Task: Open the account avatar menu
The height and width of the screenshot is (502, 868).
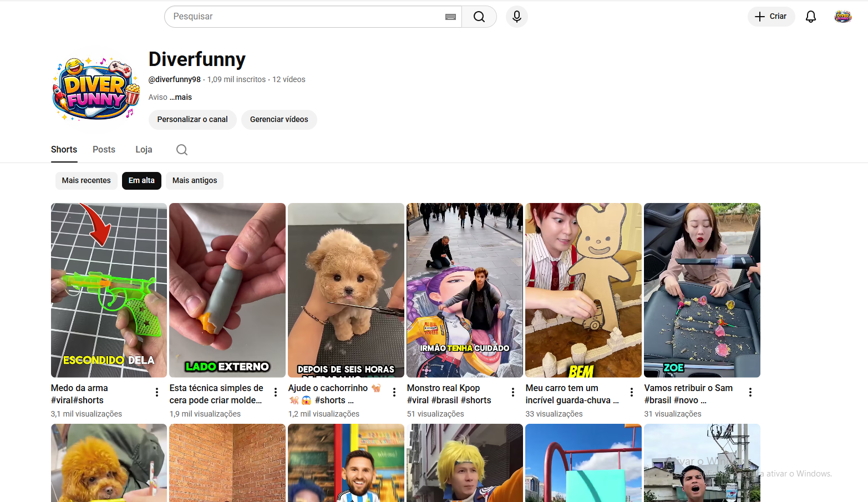Action: click(842, 17)
